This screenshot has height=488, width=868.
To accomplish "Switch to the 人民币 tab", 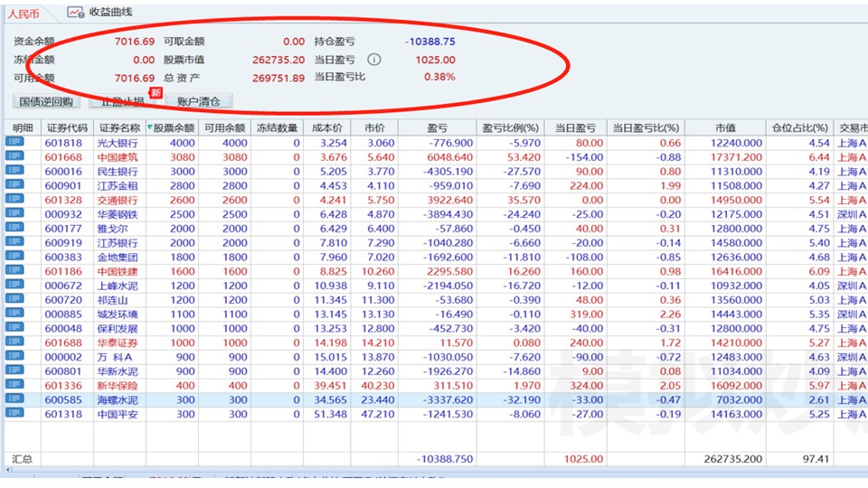I will (x=24, y=14).
